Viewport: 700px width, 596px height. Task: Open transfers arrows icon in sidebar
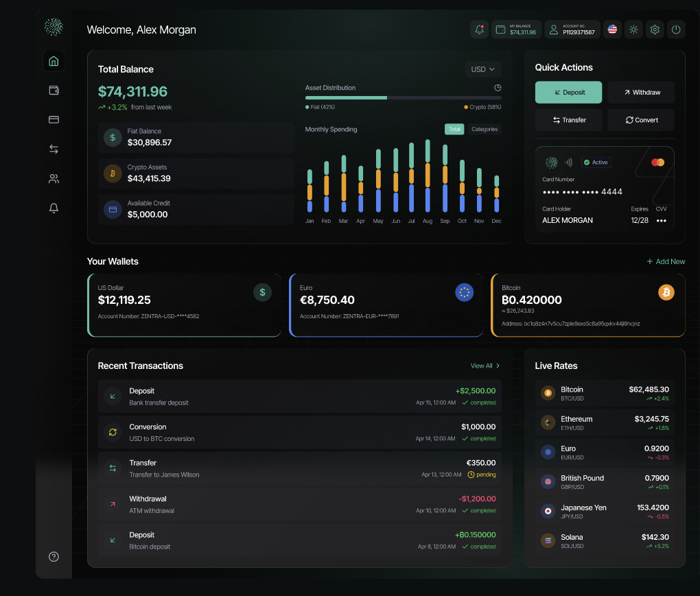[54, 149]
